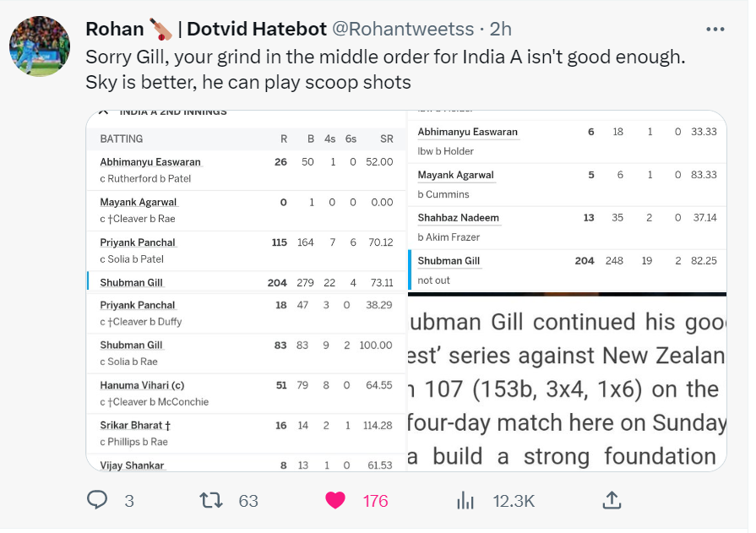The image size is (756, 533).
Task: Click the 63 retweet count
Action: pos(247,501)
